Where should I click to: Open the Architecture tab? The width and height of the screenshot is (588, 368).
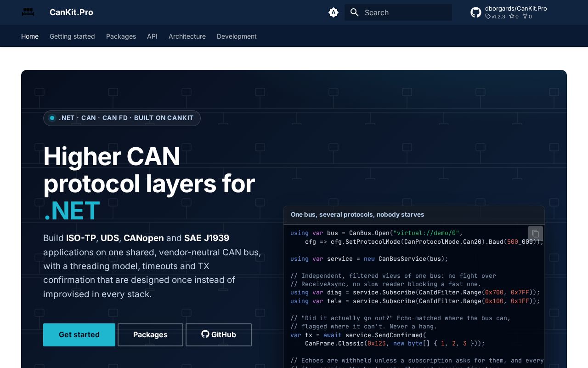187,36
